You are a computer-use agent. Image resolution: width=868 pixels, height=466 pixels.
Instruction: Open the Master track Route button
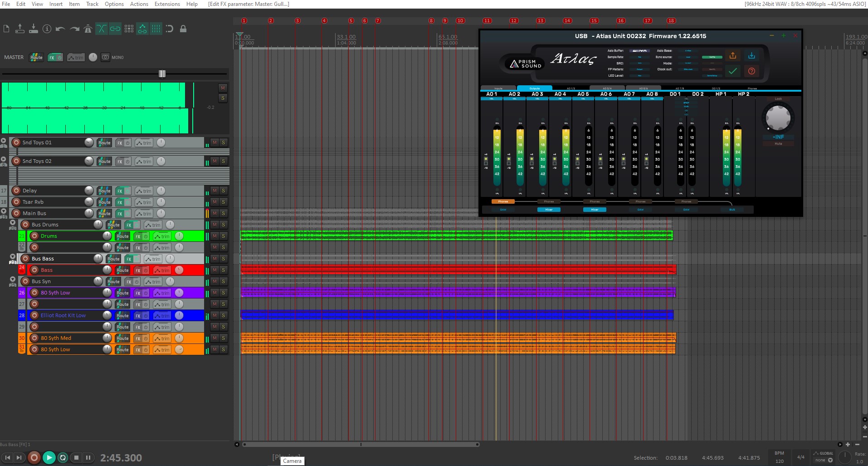point(36,58)
